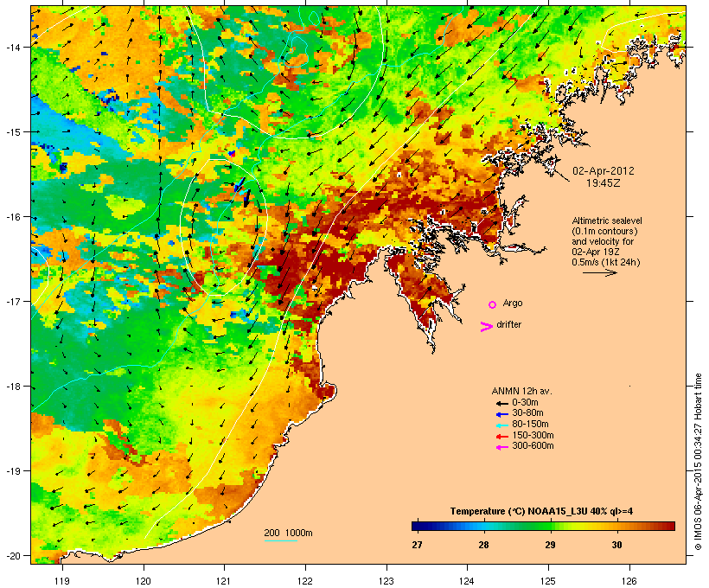Click the 'drifter' legend label
Image resolution: width=709 pixels, height=588 pixels.
click(x=508, y=325)
